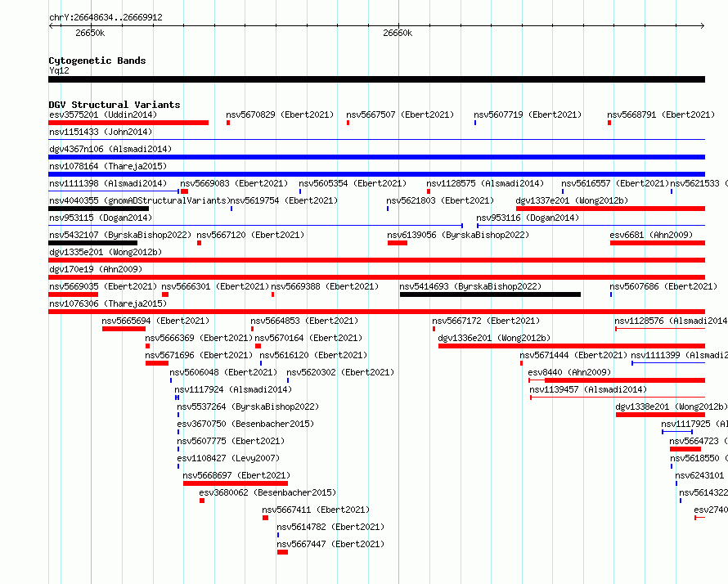Image resolution: width=728 pixels, height=584 pixels.
Task: Open nsv1117924 (Alsmadi2014) variant
Action: pyautogui.click(x=233, y=389)
